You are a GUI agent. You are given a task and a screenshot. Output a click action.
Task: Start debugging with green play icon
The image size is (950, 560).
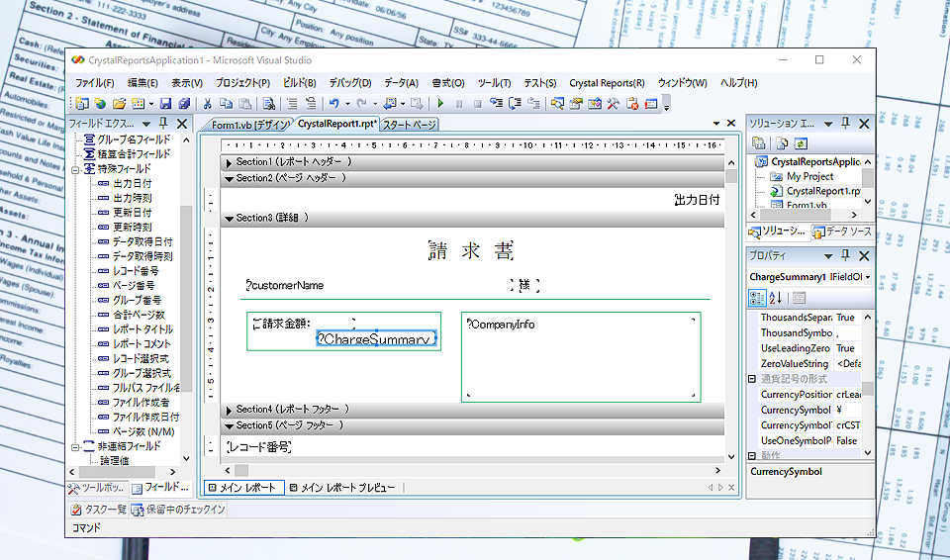pyautogui.click(x=441, y=104)
